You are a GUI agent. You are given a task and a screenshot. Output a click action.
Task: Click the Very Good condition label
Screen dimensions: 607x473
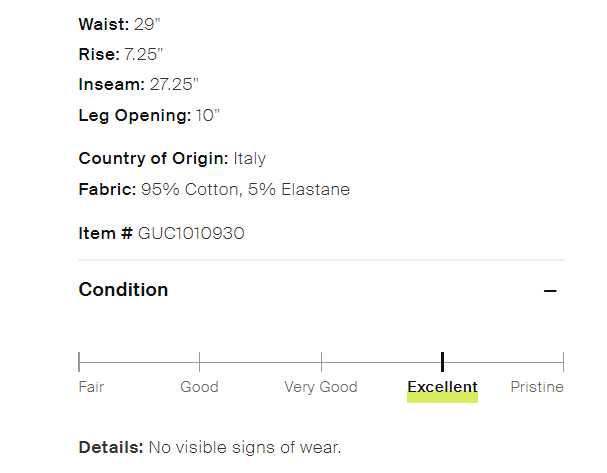click(320, 387)
